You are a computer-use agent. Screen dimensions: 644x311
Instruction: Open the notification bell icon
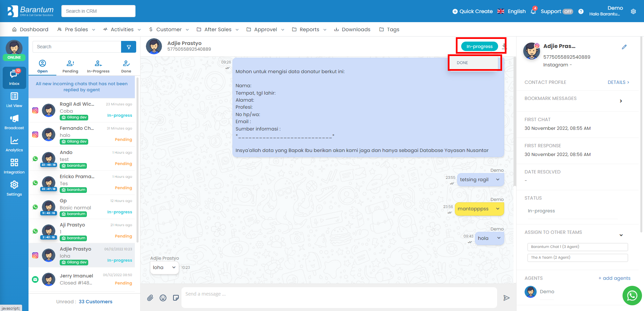pyautogui.click(x=533, y=11)
